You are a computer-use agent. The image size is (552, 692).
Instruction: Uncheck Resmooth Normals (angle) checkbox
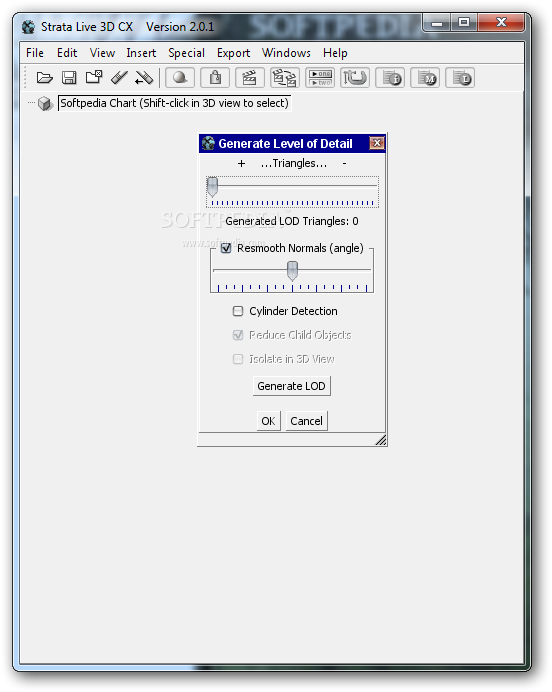point(226,248)
